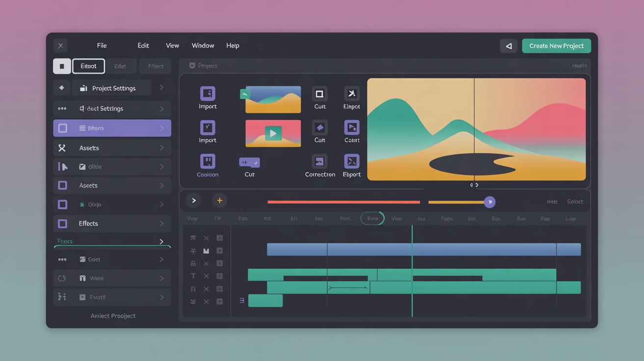The width and height of the screenshot is (644, 361).
Task: Click the crossed-tools icon in the Assetts row
Action: tap(62, 148)
